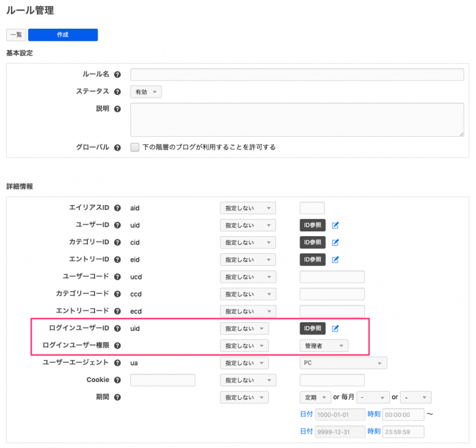This screenshot has height=448, width=476.
Task: Click the edit icon in エントリーID row
Action: 335,259
